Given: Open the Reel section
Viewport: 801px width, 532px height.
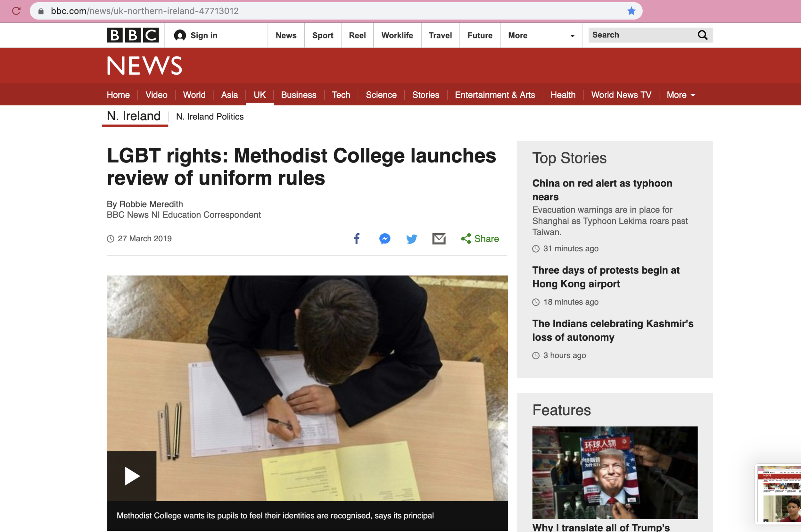Looking at the screenshot, I should click(x=357, y=35).
